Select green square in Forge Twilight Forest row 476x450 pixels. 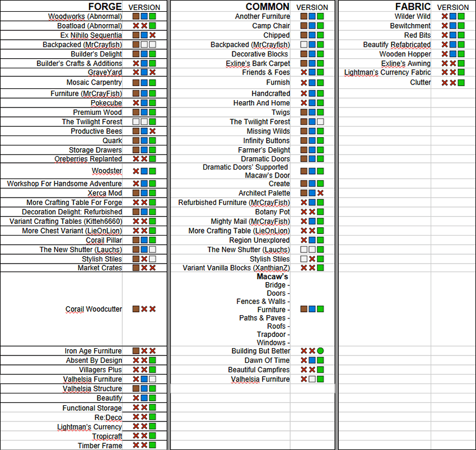click(152, 121)
